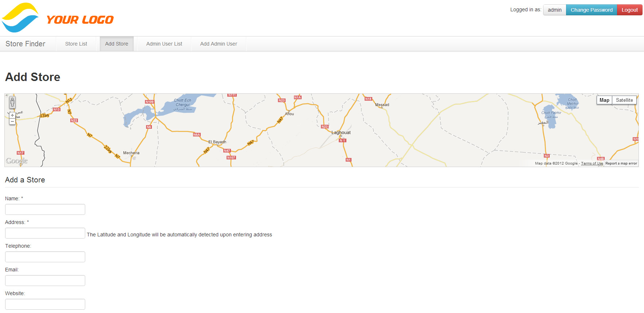Select the Add Store tab
Screen dimensions: 644x313
pos(117,44)
